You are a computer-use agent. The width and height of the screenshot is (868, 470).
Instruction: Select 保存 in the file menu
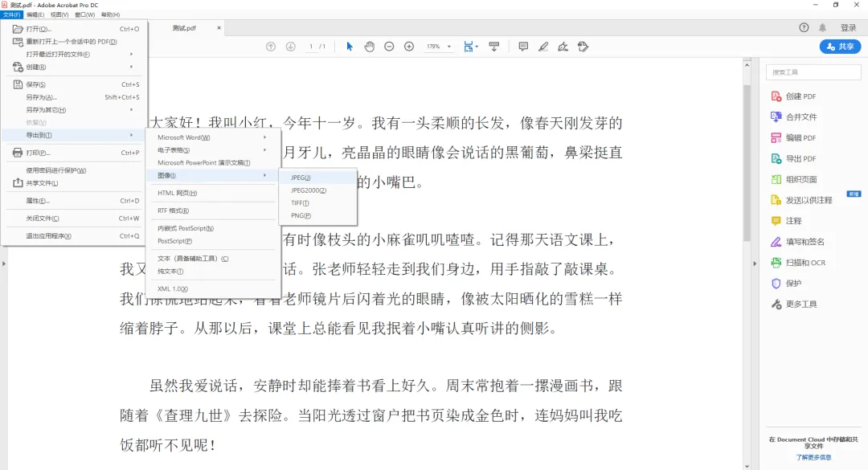point(74,84)
